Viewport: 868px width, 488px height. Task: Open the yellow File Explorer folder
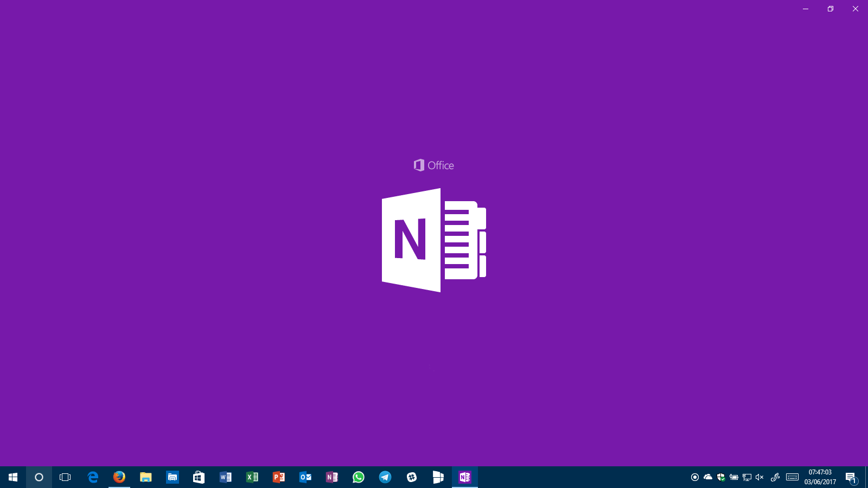[x=145, y=477]
